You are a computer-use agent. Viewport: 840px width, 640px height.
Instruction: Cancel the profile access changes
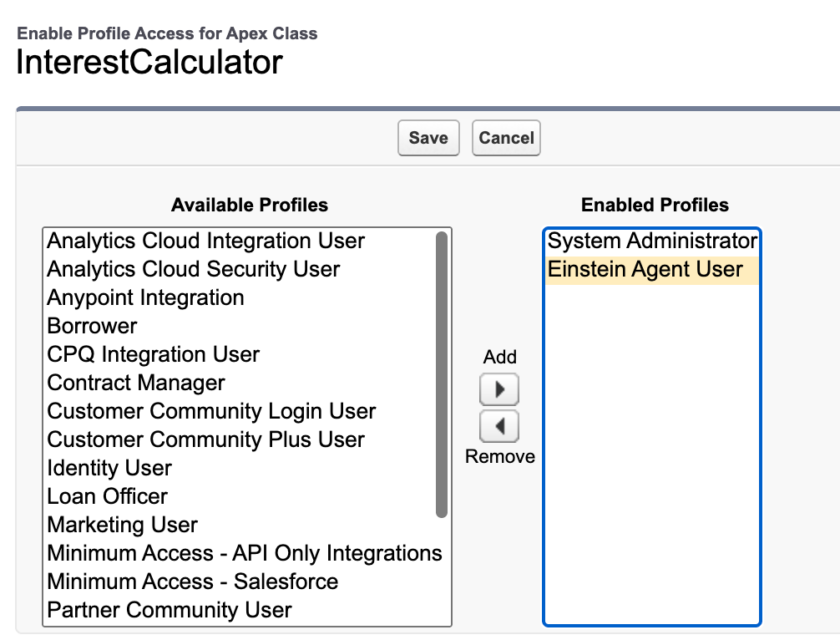point(506,138)
